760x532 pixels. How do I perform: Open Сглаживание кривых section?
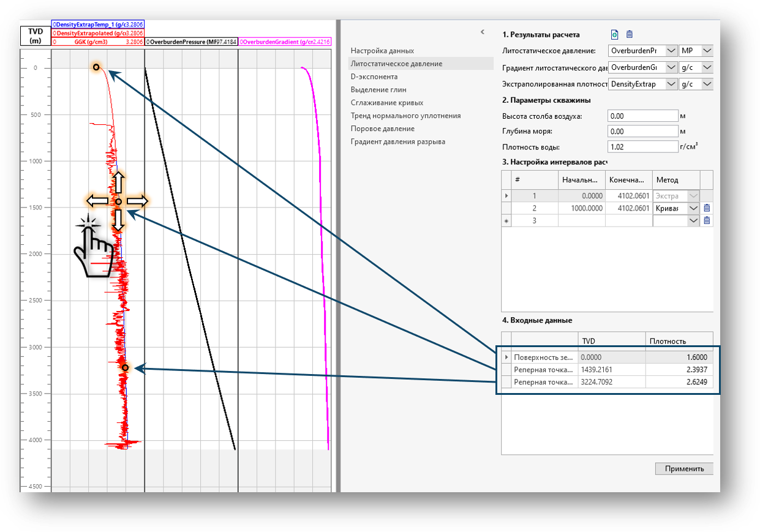387,102
